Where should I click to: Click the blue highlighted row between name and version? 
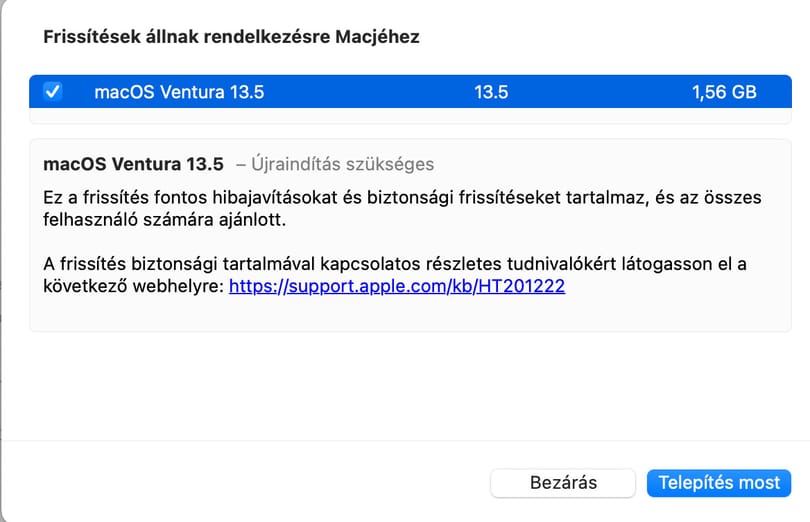(x=369, y=92)
